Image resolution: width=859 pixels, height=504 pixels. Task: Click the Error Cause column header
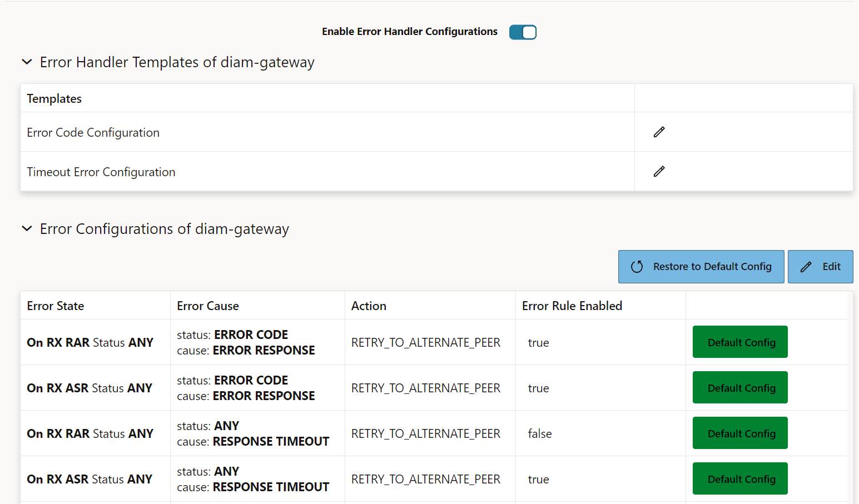207,305
